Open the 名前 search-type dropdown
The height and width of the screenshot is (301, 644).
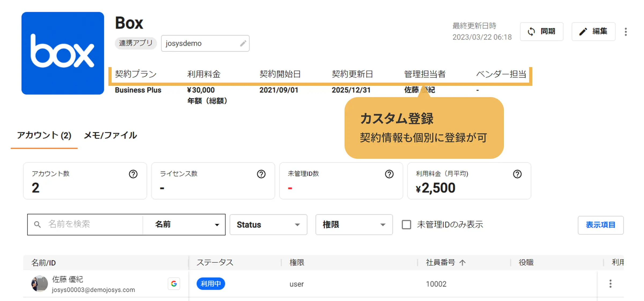tap(185, 225)
